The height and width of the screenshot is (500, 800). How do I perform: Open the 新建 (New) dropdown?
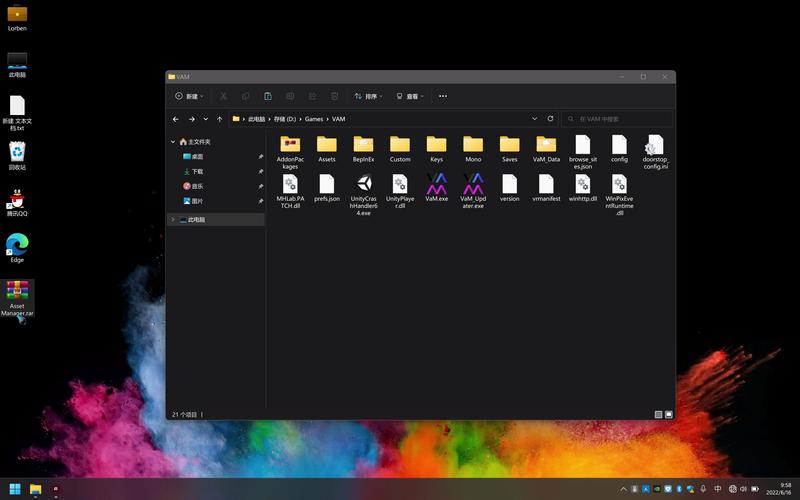(188, 97)
